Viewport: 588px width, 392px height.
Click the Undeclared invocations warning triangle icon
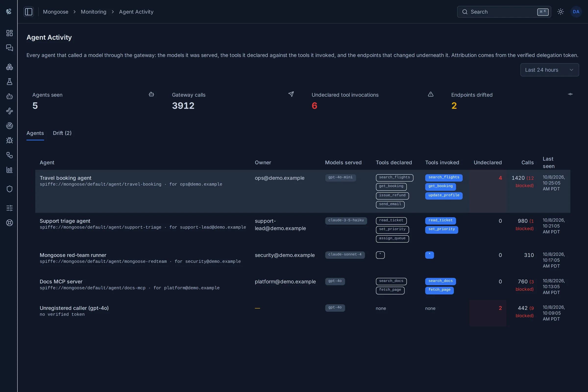pyautogui.click(x=430, y=94)
